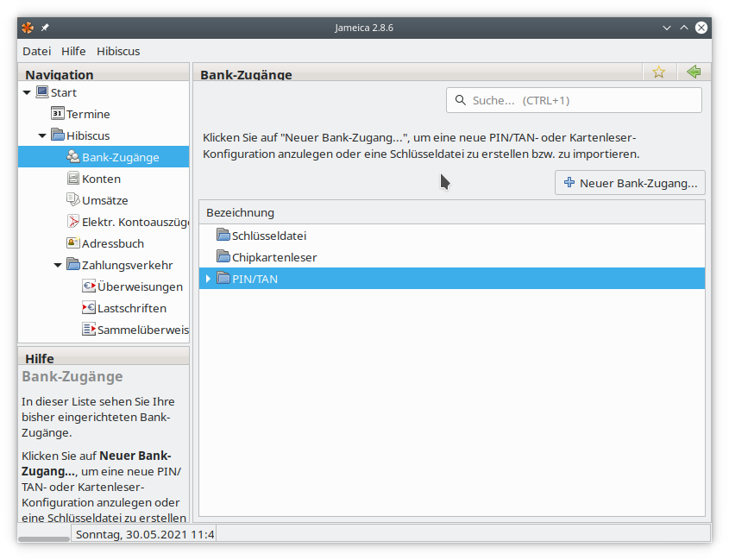
Task: Close the Jameica window
Action: [701, 28]
